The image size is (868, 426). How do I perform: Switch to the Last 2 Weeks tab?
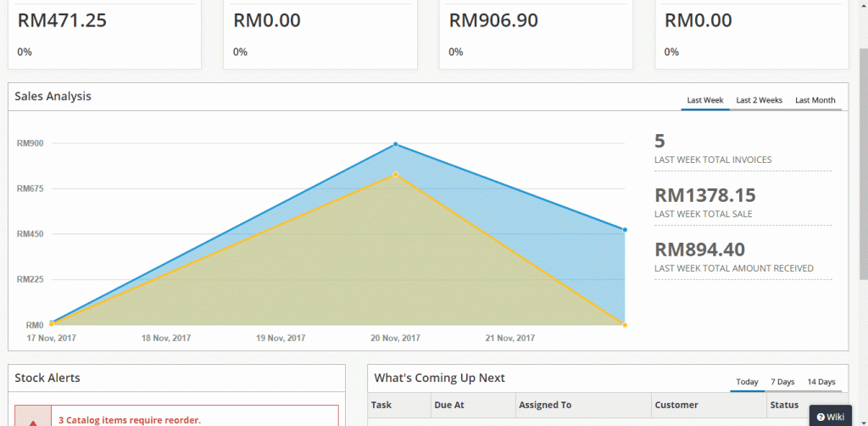pyautogui.click(x=759, y=100)
